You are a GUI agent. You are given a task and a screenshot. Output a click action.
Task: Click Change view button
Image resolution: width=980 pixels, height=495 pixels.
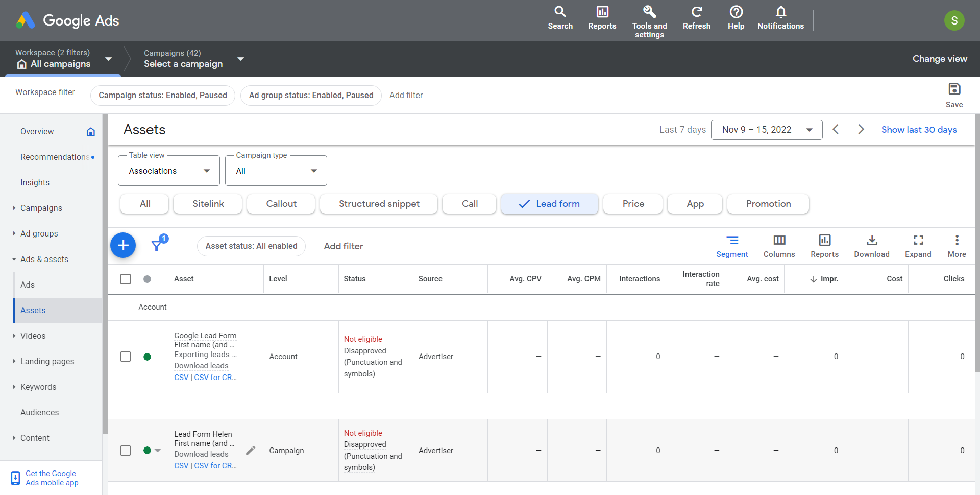pos(940,59)
